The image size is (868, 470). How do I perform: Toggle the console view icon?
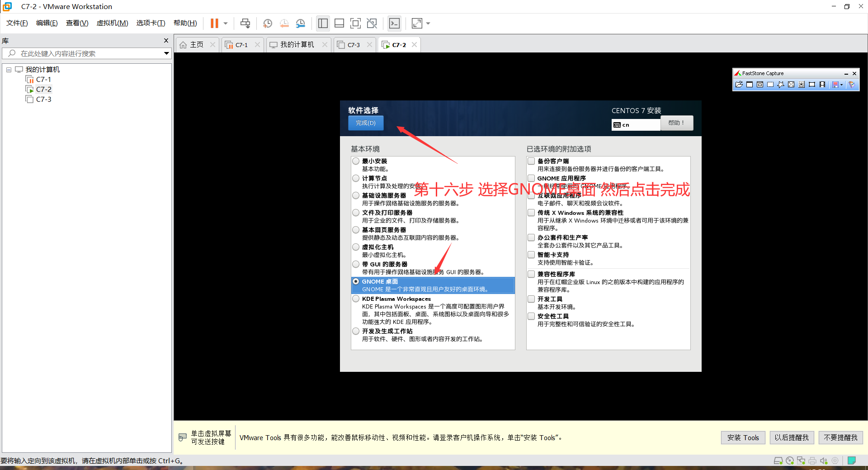click(394, 23)
